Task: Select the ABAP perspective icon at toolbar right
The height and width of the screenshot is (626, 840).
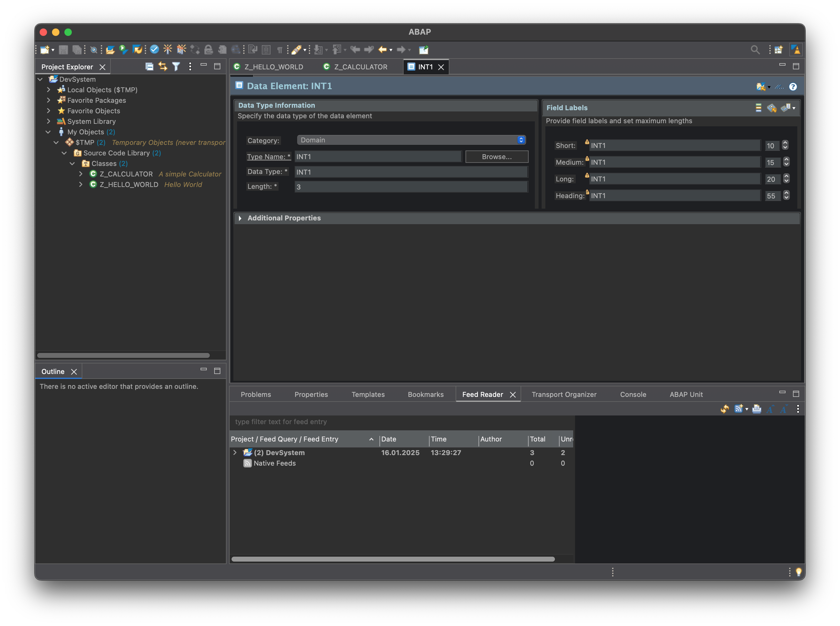Action: click(796, 50)
